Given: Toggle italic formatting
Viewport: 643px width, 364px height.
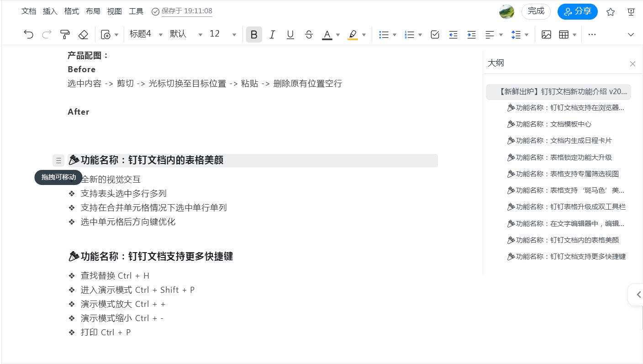Looking at the screenshot, I should [272, 35].
